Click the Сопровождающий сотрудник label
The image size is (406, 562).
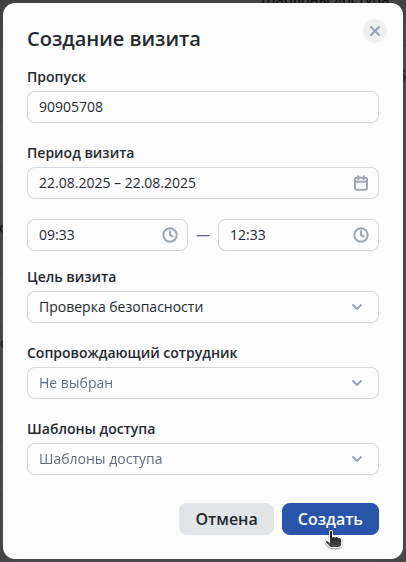tap(132, 353)
